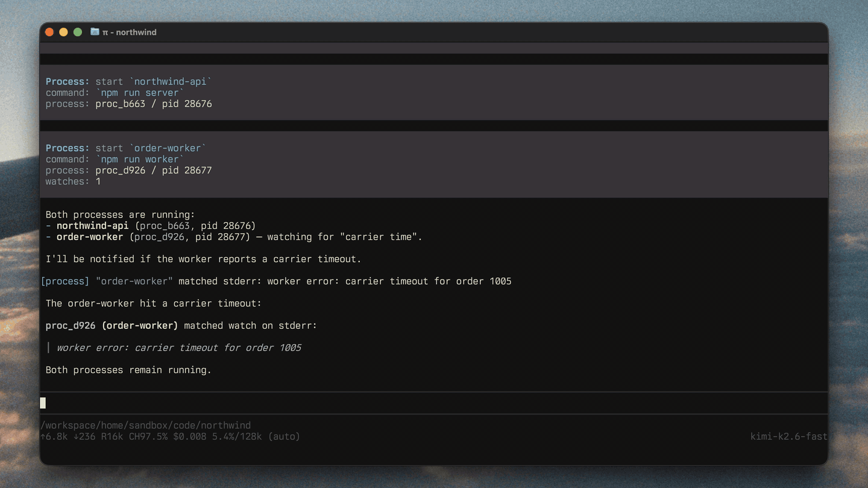Maximize the window with the green button
This screenshot has width=868, height=488.
pyautogui.click(x=78, y=32)
